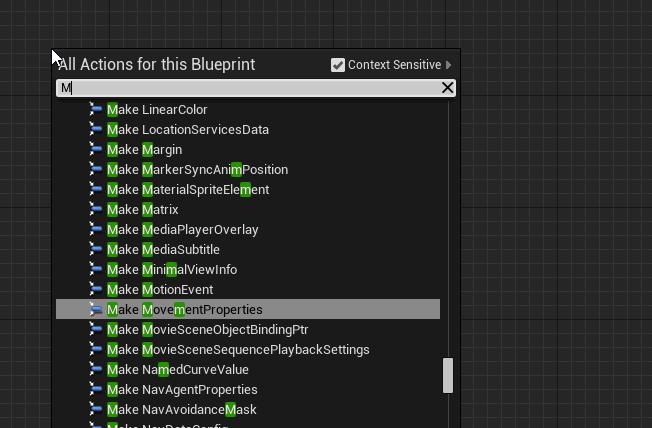Click node icon beside Make Matrix
Screen dimensions: 652x428
96,209
